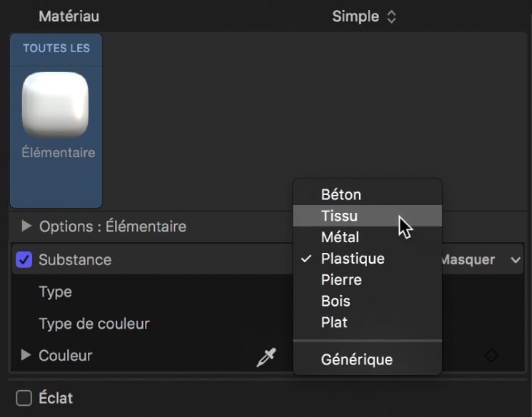Screen dimensions: 532x418
Task: Click the TOUTES LES layer header
Action: [x=56, y=49]
